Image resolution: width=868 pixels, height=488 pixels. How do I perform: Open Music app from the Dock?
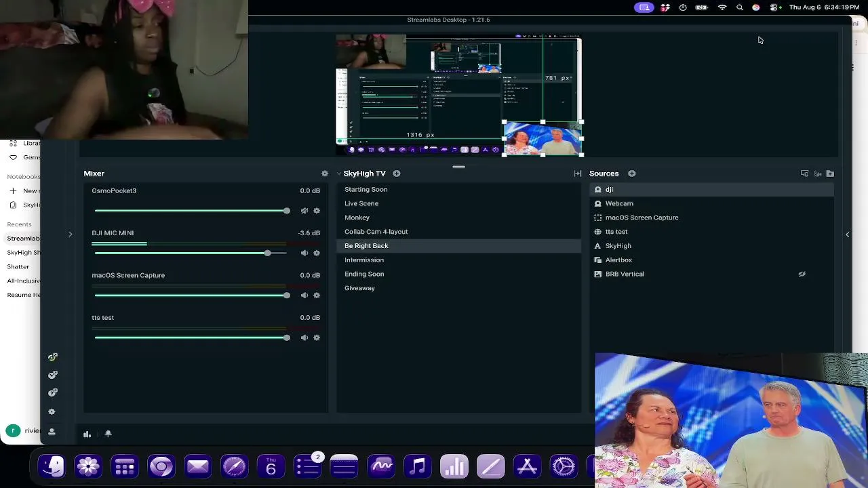[x=418, y=467]
